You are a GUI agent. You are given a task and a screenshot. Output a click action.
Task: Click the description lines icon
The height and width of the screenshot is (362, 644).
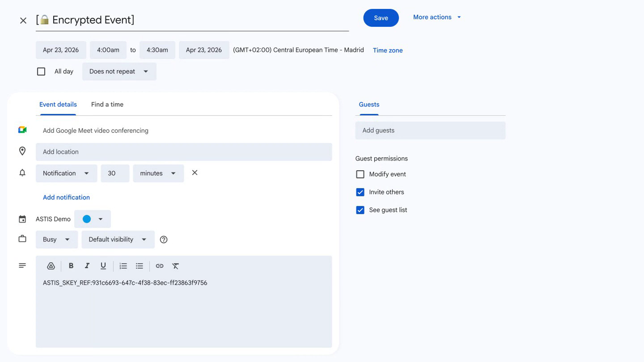[x=22, y=265]
